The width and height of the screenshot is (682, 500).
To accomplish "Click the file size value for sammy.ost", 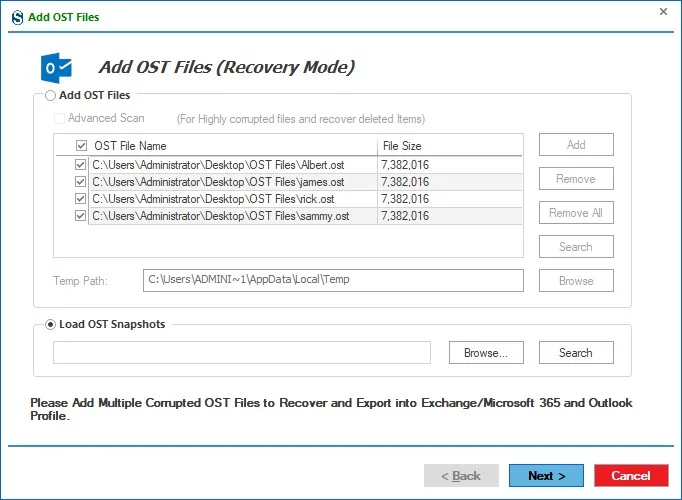I will tap(405, 216).
